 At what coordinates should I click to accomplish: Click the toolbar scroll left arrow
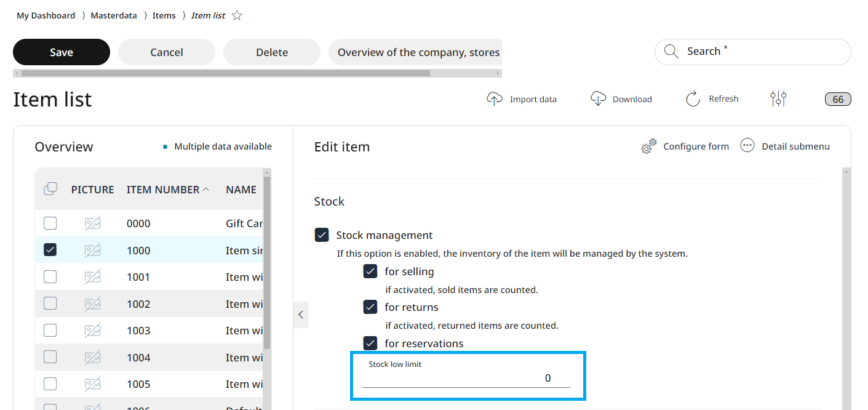click(x=17, y=73)
